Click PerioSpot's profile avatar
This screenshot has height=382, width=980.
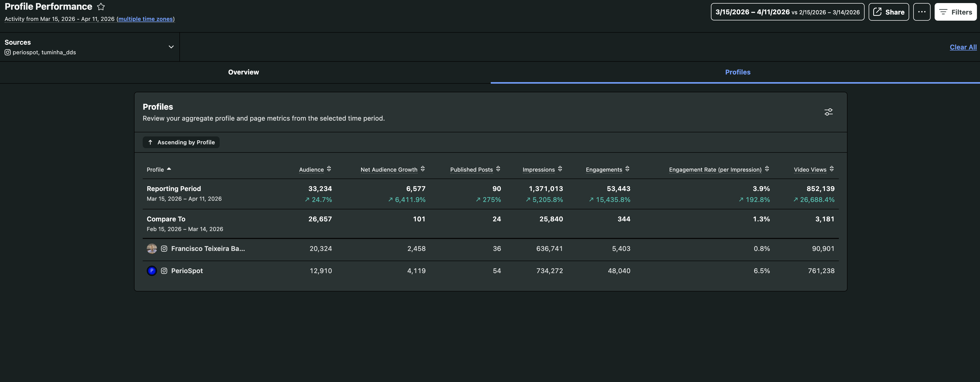(152, 271)
